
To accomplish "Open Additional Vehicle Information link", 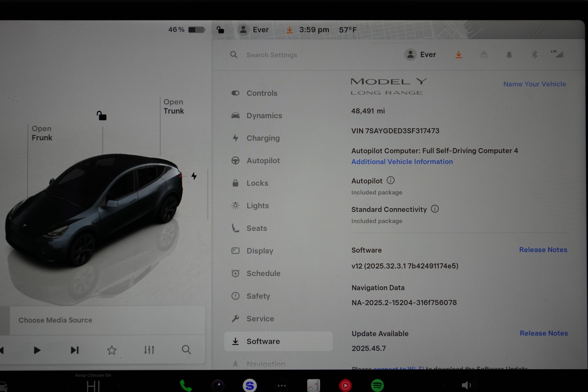I will pos(402,162).
